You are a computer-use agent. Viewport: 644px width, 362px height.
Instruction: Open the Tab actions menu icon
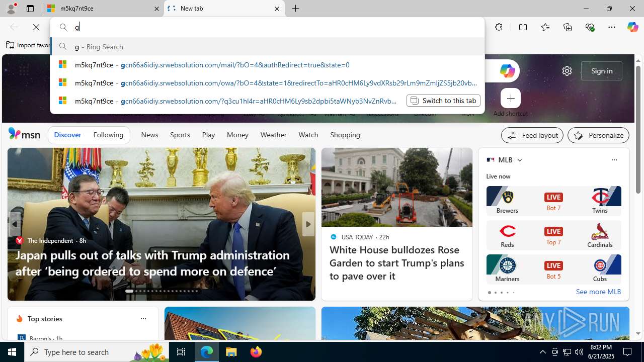click(30, 9)
